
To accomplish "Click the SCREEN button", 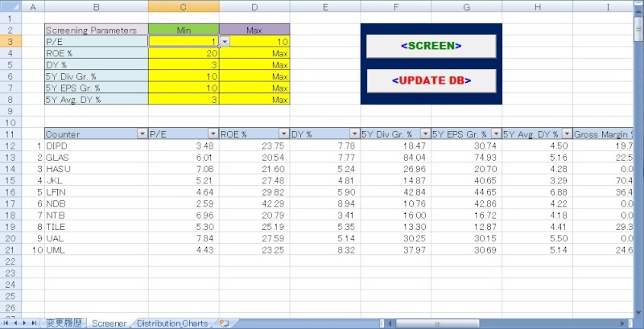I will (431, 46).
